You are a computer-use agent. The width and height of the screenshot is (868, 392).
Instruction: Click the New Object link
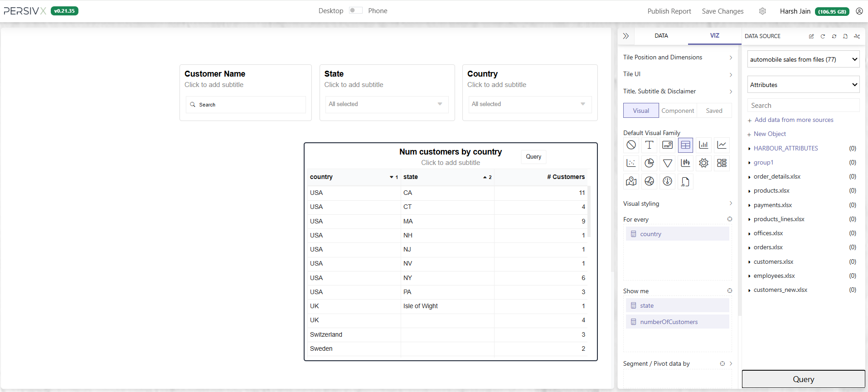(770, 134)
